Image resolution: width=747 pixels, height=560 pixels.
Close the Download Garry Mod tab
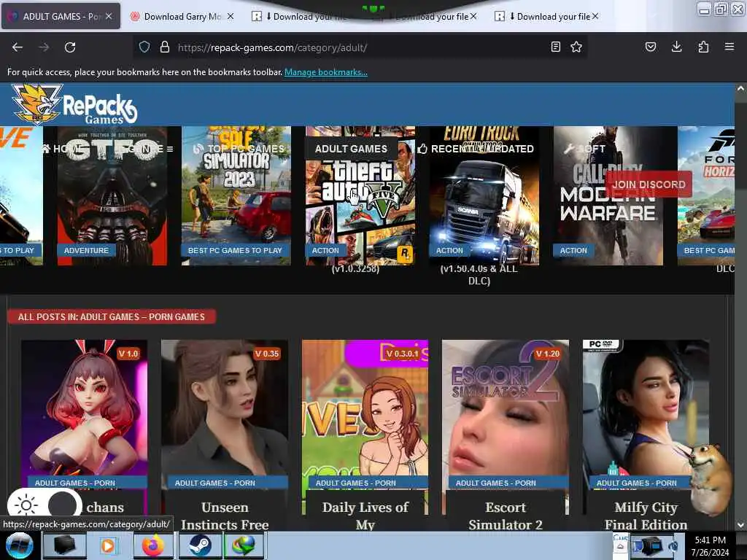pyautogui.click(x=230, y=16)
